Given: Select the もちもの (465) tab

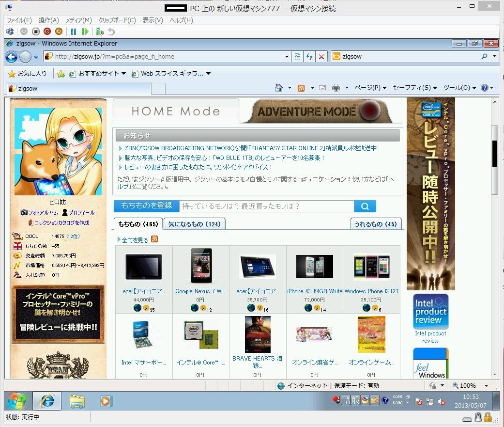Looking at the screenshot, I should pyautogui.click(x=138, y=224).
